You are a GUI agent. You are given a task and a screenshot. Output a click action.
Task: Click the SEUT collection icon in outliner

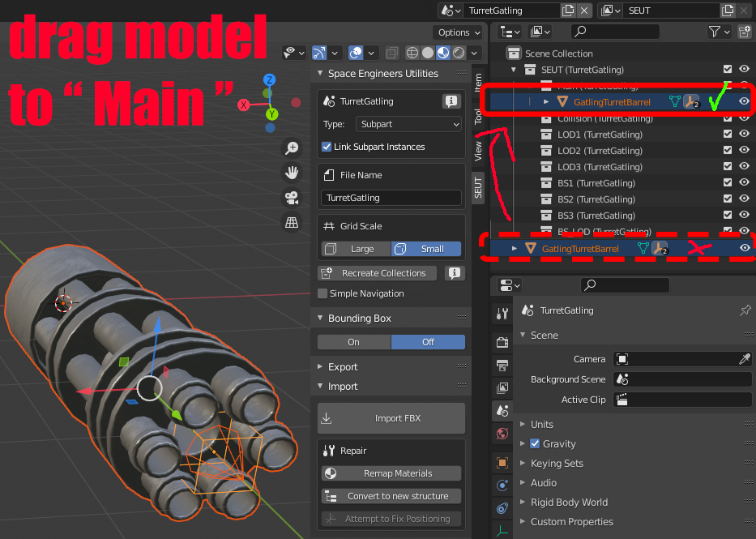coord(530,70)
